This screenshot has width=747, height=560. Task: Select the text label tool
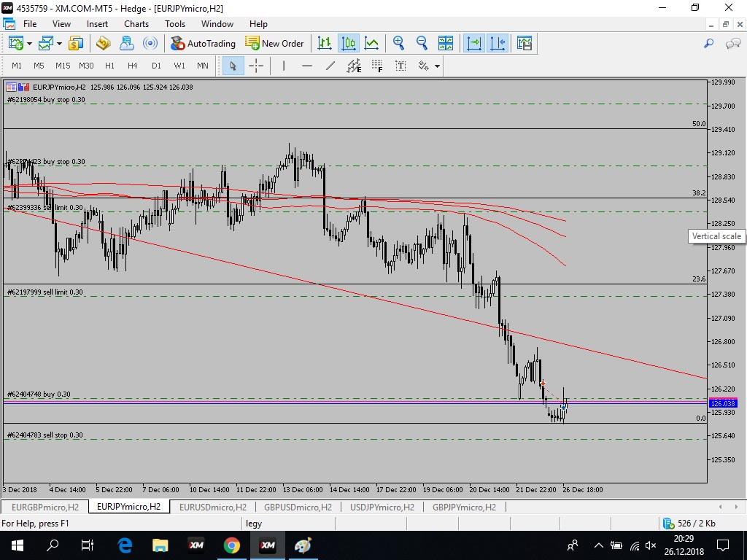[x=400, y=66]
